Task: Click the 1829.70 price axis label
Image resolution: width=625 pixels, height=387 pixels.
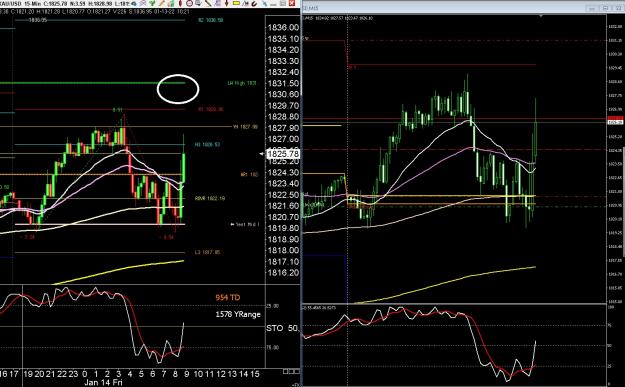Action: [x=283, y=106]
